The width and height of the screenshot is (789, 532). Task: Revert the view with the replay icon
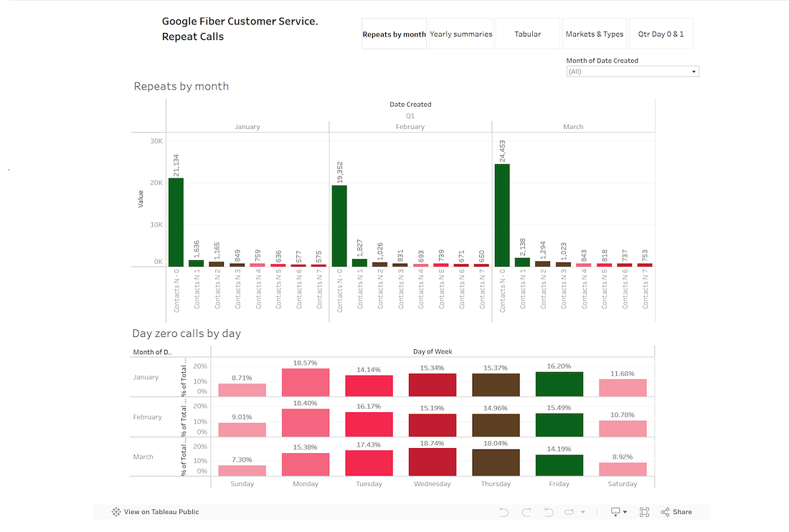point(549,512)
